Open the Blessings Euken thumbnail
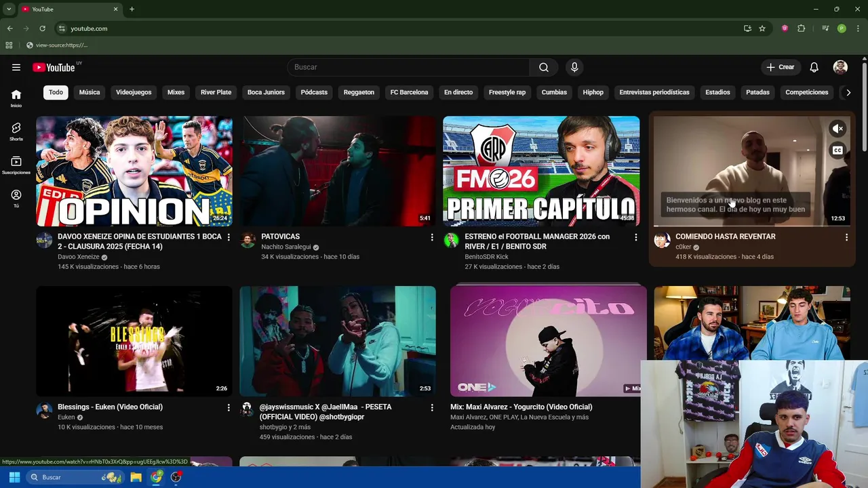868x488 pixels. coord(134,341)
